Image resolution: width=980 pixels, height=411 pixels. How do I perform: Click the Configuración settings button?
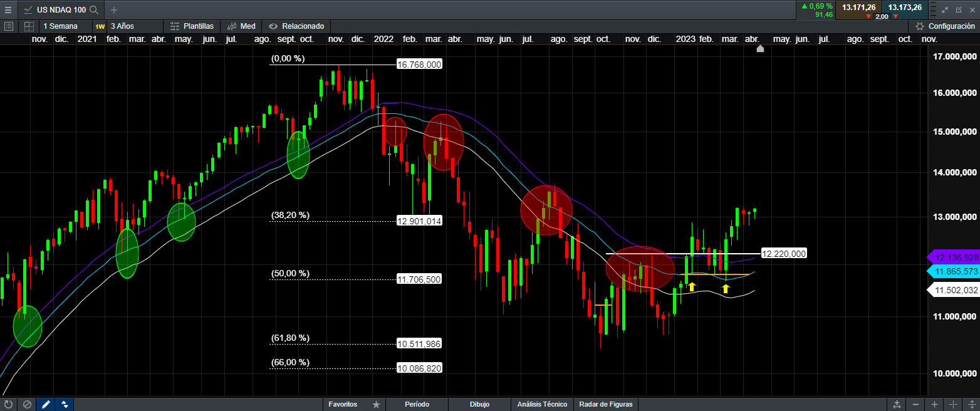[x=945, y=26]
